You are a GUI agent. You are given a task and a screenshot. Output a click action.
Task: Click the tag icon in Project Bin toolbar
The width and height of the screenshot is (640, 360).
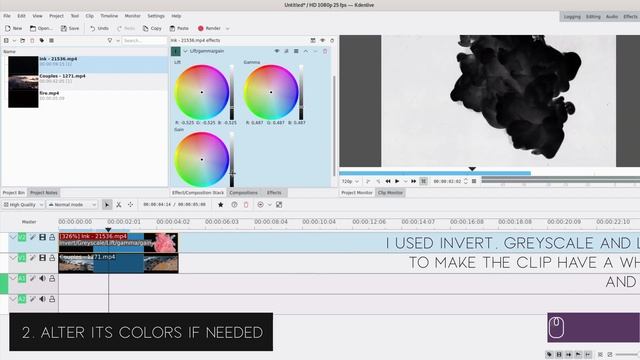(42, 40)
